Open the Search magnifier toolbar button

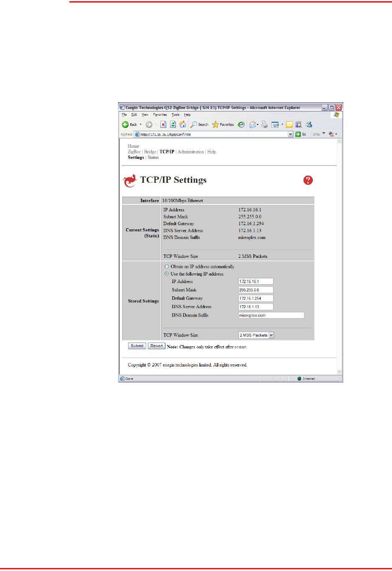(x=199, y=125)
